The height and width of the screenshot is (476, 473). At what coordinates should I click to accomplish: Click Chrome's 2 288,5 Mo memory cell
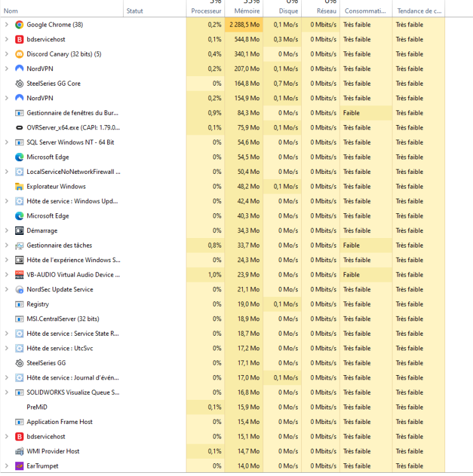coord(244,25)
